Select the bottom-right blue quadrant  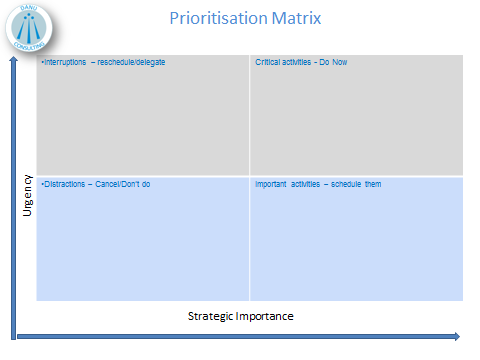pyautogui.click(x=356, y=239)
